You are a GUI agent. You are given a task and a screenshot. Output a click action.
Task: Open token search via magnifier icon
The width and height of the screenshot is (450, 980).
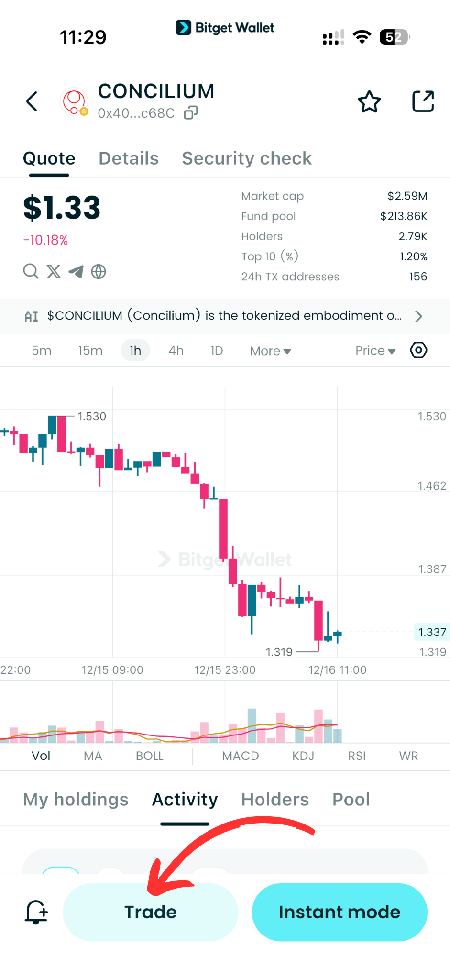(30, 271)
